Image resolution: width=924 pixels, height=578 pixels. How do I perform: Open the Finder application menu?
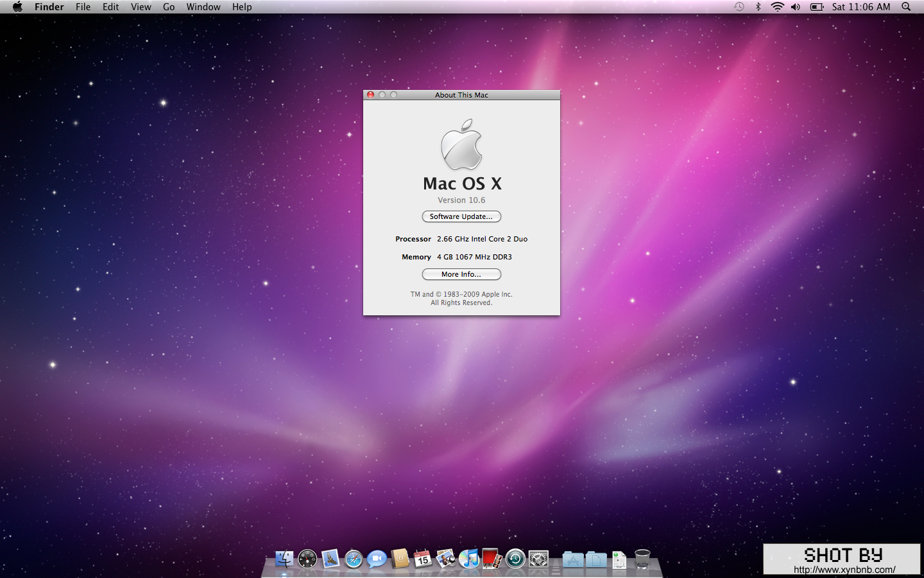click(49, 7)
